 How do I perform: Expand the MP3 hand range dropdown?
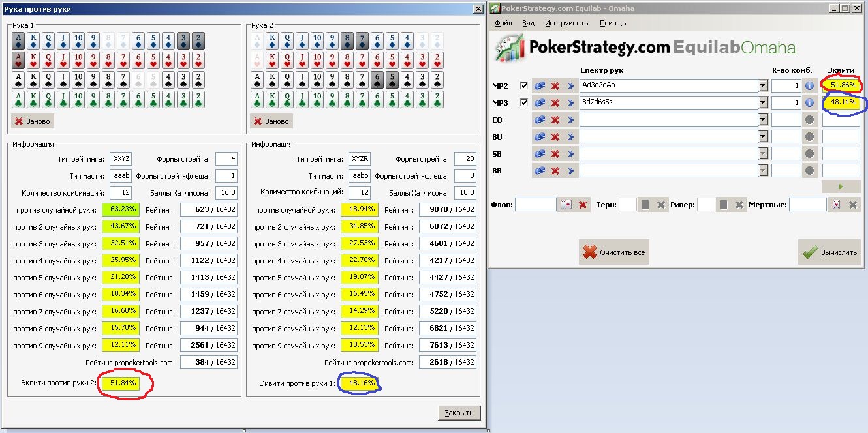762,103
